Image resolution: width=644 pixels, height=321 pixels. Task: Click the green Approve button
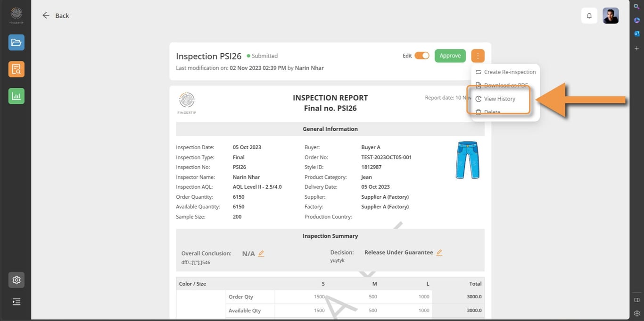pyautogui.click(x=450, y=56)
